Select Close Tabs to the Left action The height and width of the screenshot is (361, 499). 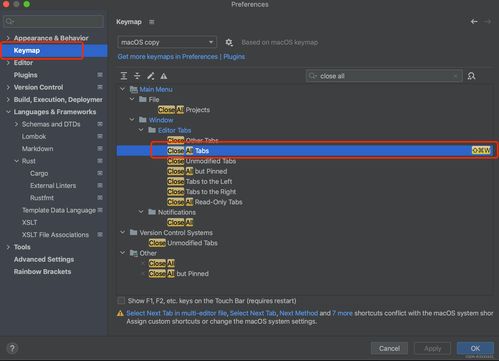[199, 181]
